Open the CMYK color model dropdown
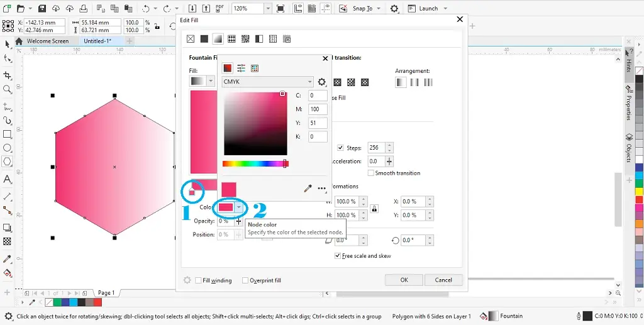Screen dimensions: 644x325 pyautogui.click(x=268, y=82)
